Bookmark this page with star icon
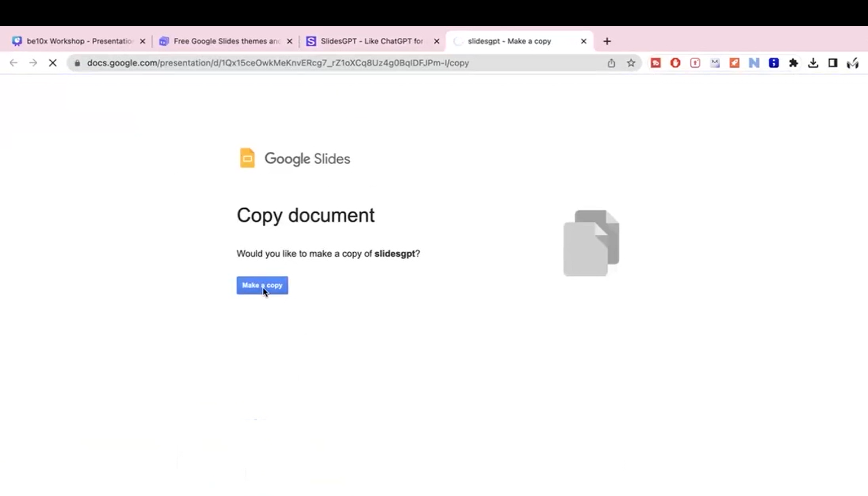 tap(631, 63)
